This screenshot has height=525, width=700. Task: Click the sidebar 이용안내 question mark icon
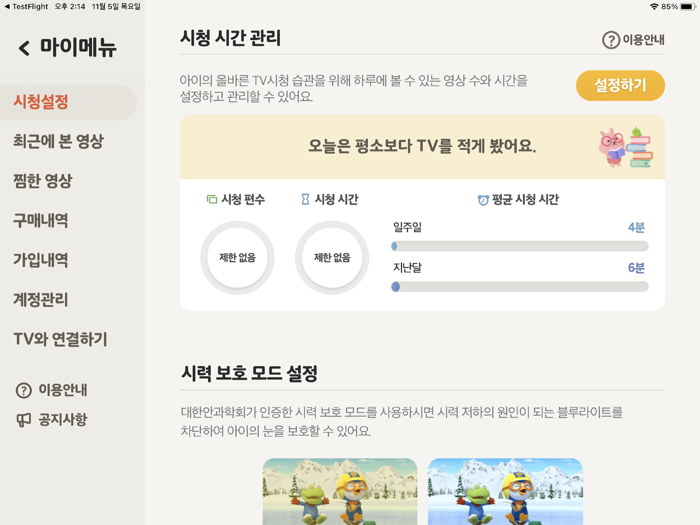coord(24,390)
